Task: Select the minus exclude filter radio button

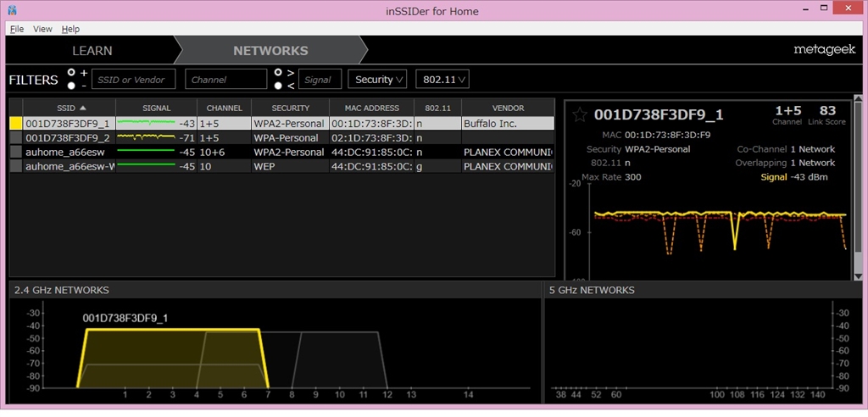Action: tap(71, 86)
